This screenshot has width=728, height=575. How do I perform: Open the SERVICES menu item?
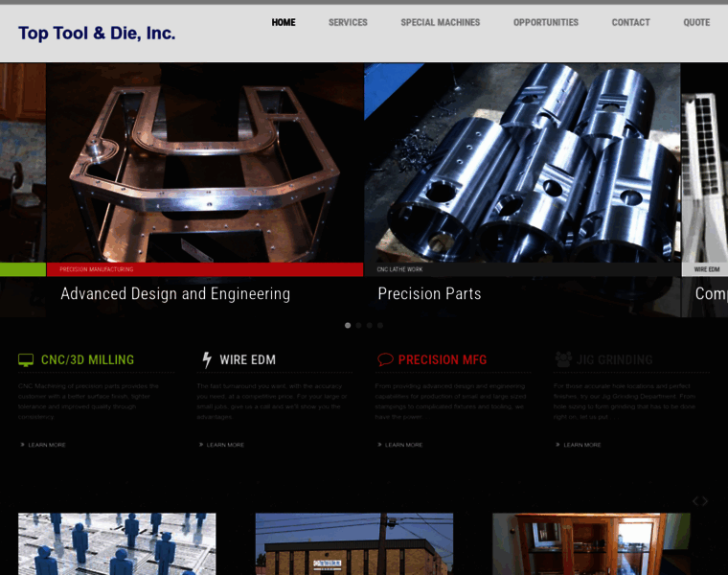click(348, 22)
